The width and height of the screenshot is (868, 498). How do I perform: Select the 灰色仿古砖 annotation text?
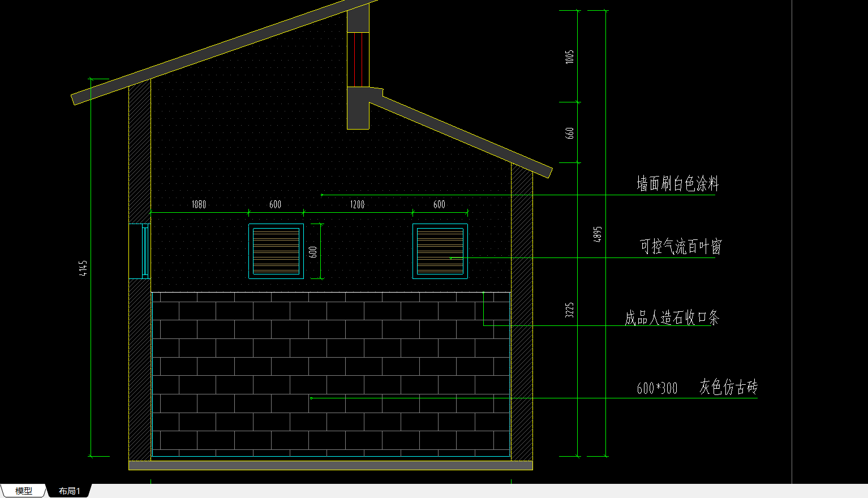point(728,387)
